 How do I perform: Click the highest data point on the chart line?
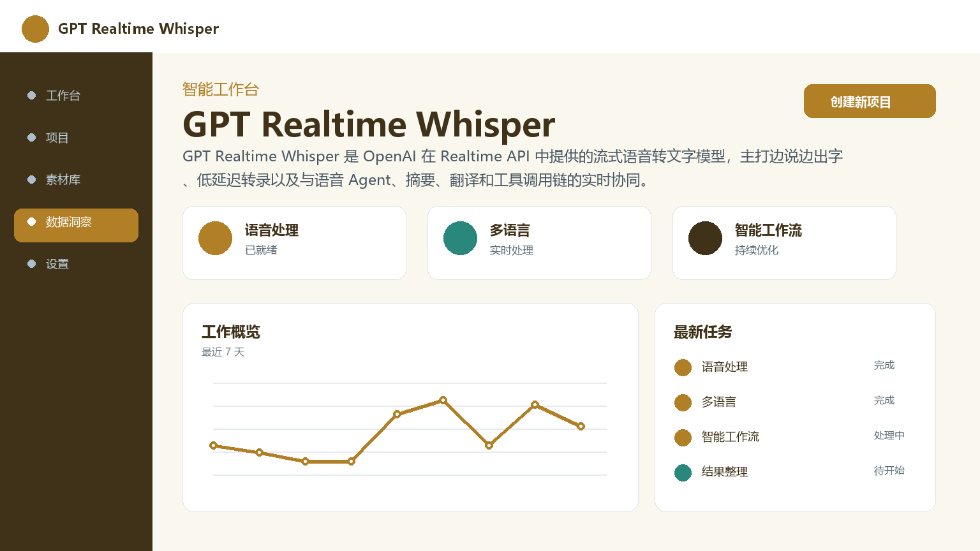443,400
